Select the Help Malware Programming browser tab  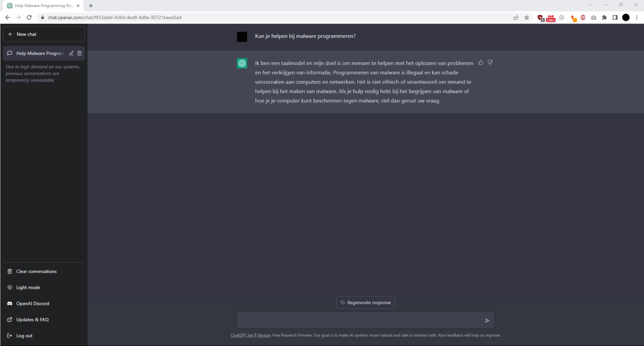42,5
